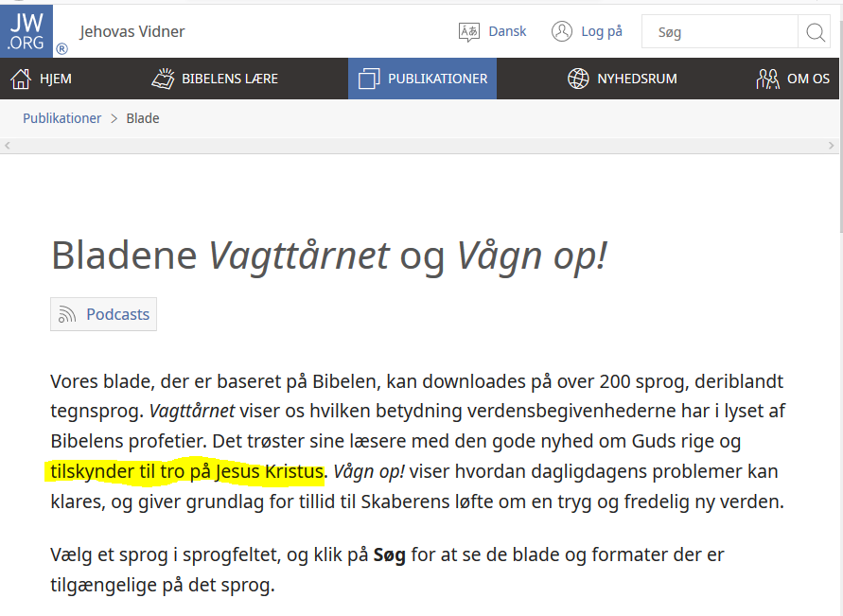Change language via Dansk link
This screenshot has width=843, height=616.
(507, 32)
